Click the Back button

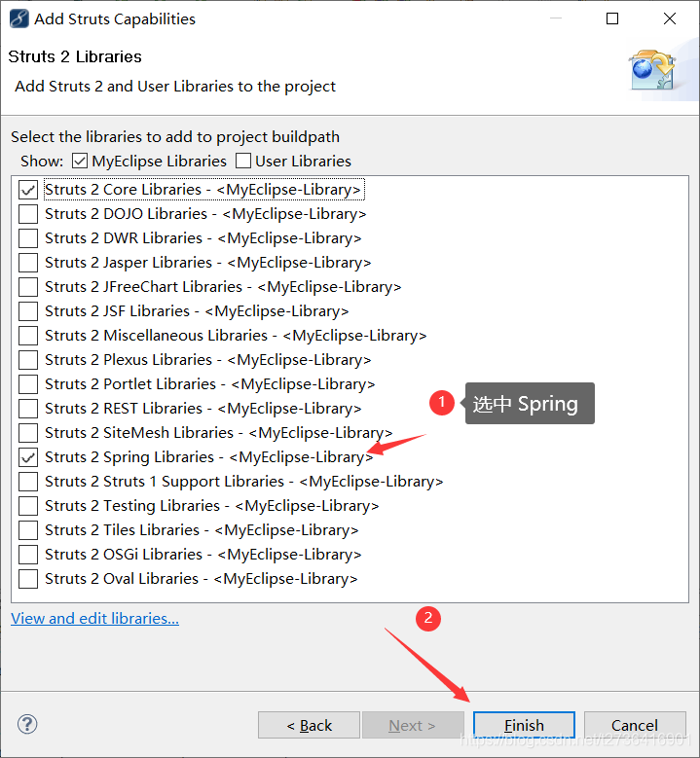pos(309,725)
